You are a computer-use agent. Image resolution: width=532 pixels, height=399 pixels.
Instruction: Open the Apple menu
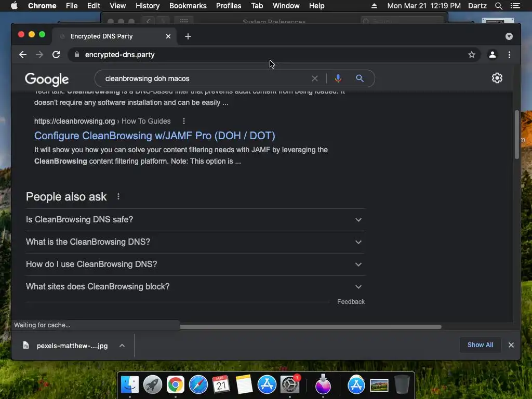(x=14, y=6)
